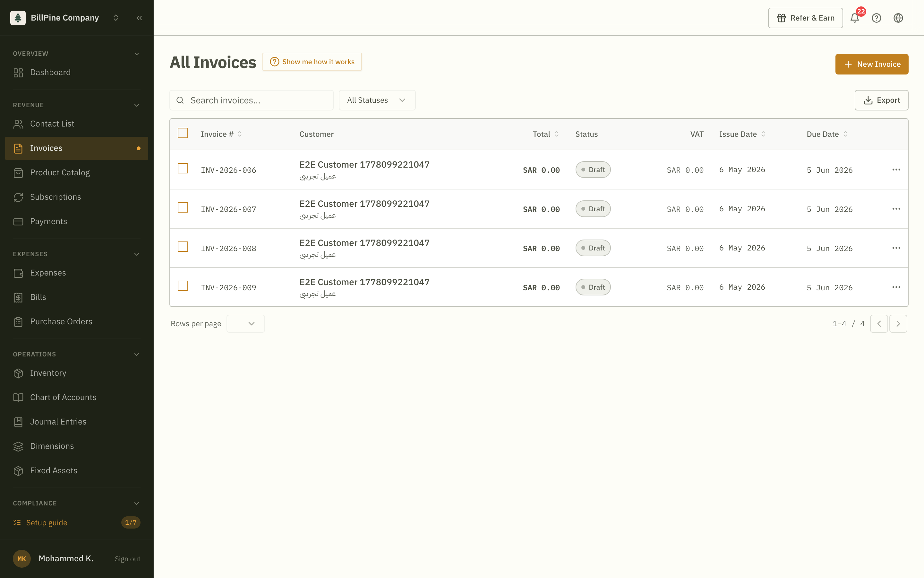Open Dimensions
The height and width of the screenshot is (578, 924).
77,446
